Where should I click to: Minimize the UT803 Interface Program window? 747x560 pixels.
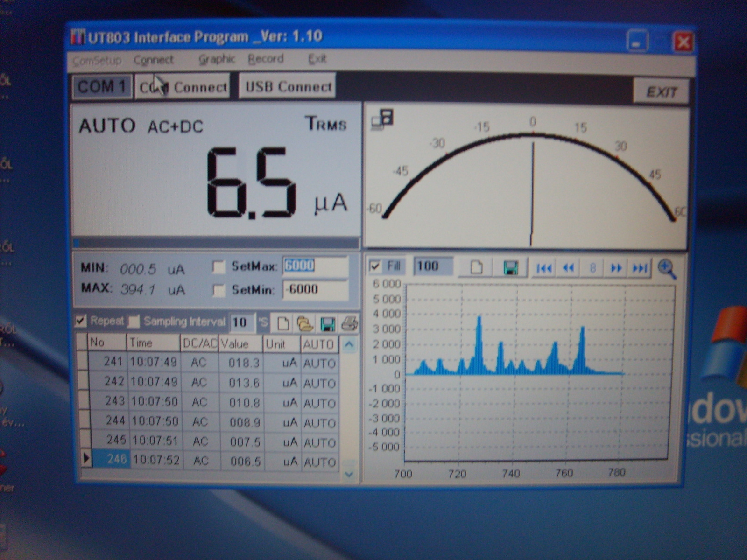click(x=637, y=41)
